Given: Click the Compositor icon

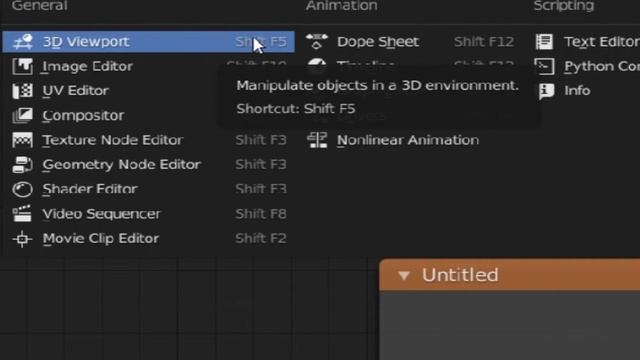Looking at the screenshot, I should pyautogui.click(x=22, y=116).
